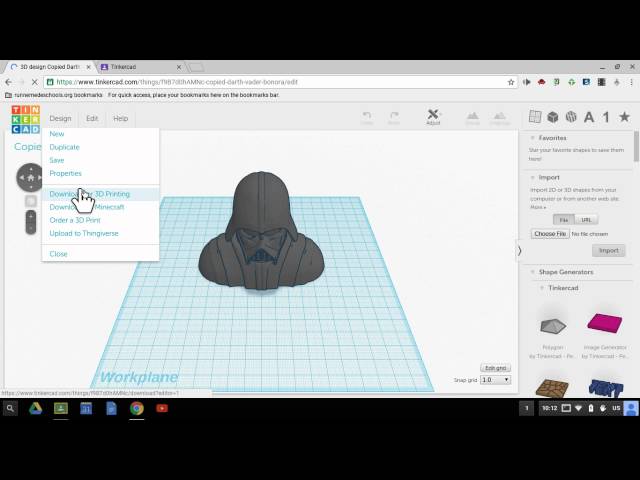Open Google Classroom shelf icon

[x=61, y=408]
